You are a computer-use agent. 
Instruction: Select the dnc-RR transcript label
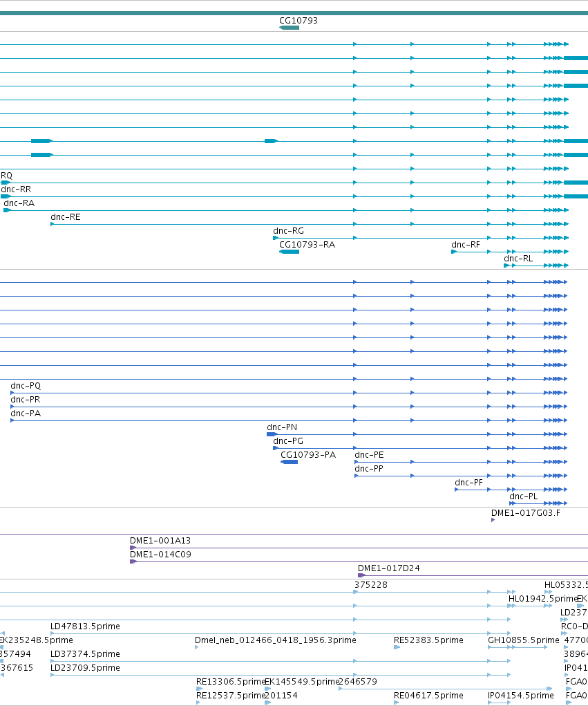point(16,189)
